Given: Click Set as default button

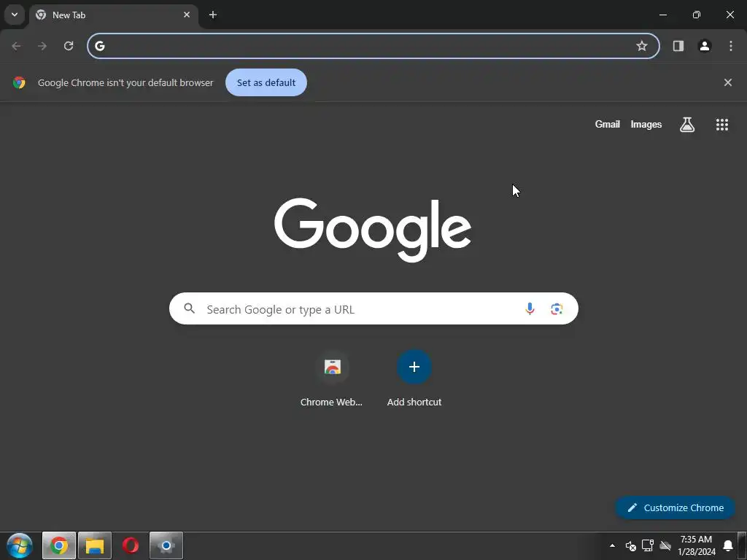Looking at the screenshot, I should (266, 82).
